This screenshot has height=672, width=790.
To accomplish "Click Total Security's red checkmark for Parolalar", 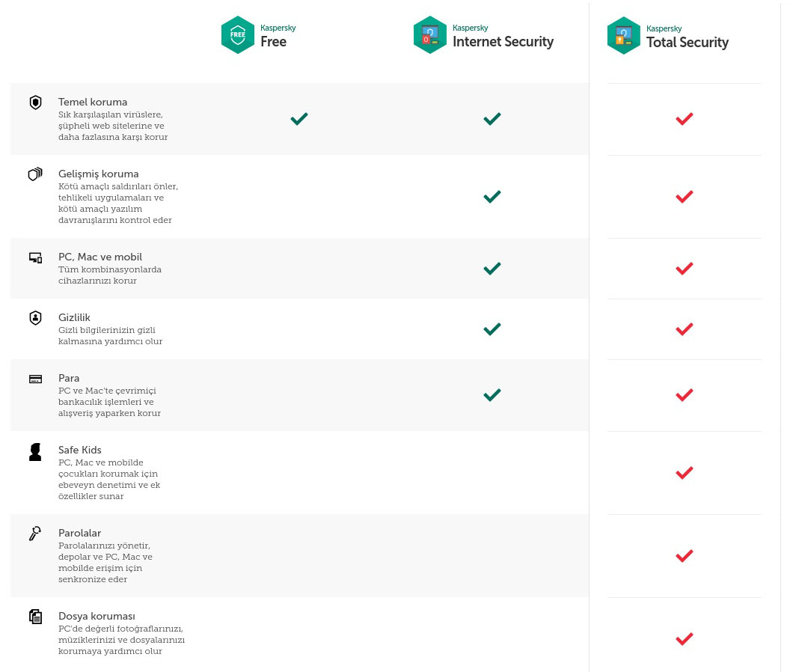I will pos(684,555).
